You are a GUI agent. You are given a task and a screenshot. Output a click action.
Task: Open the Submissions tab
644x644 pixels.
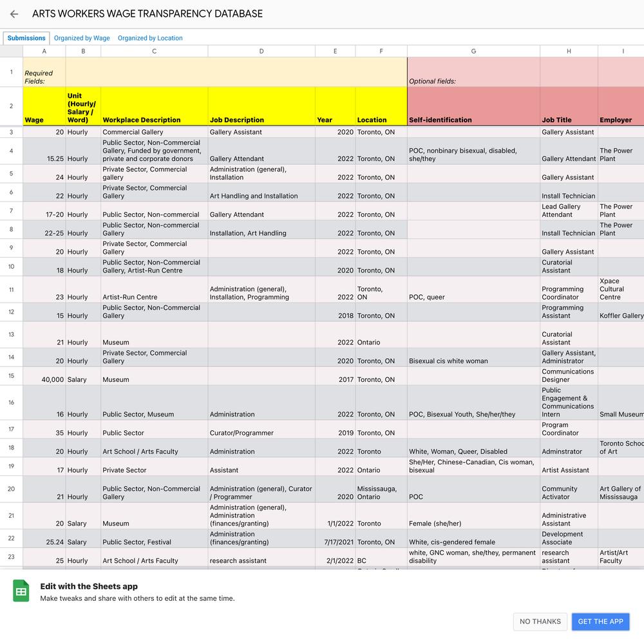(26, 38)
